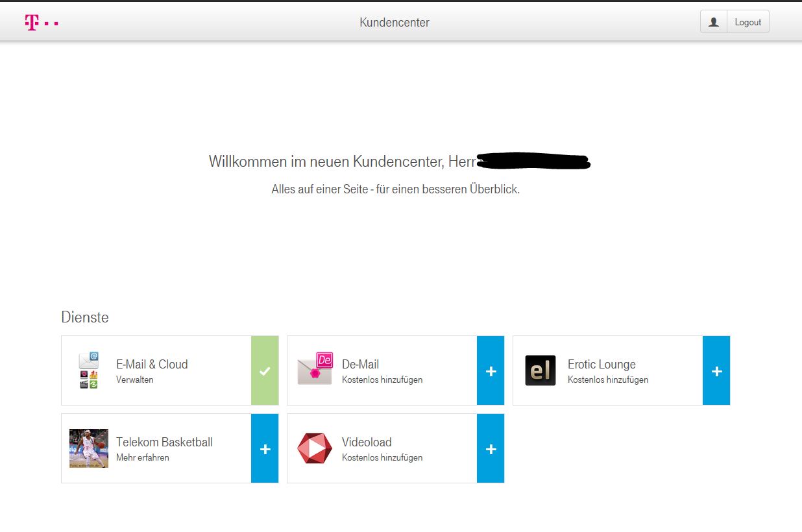Add Videoload using its plus button
802x532 pixels.
click(491, 448)
